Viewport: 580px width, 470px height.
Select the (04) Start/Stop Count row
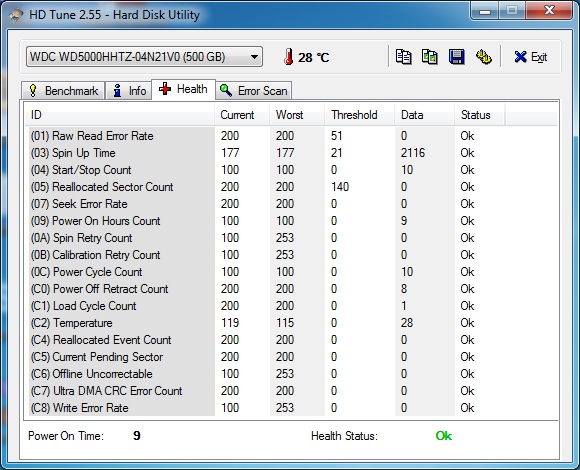[291, 170]
